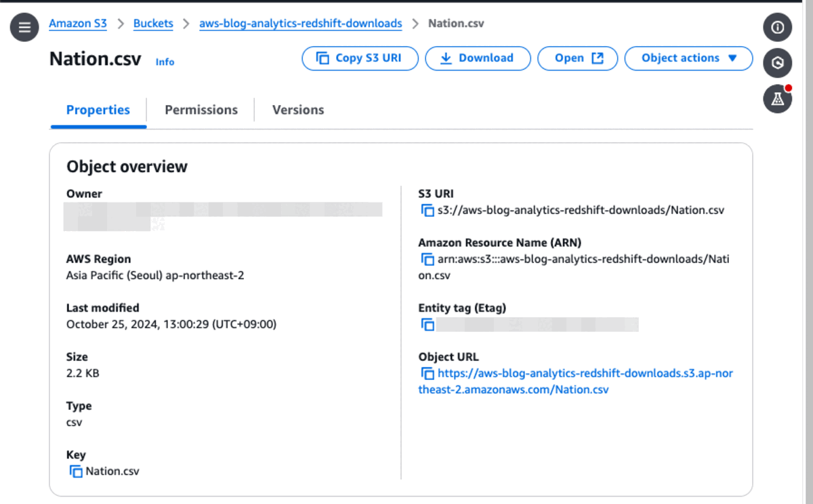Switch to the Versions tab

click(298, 110)
